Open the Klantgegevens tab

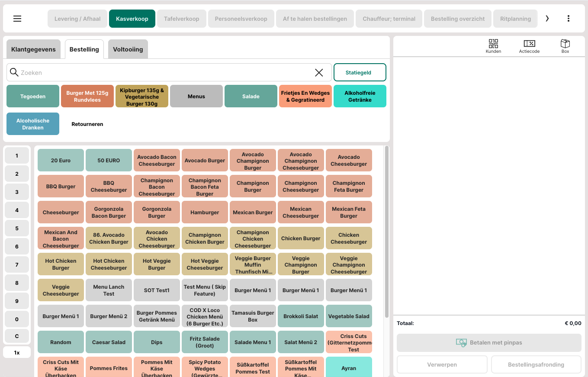pos(33,49)
